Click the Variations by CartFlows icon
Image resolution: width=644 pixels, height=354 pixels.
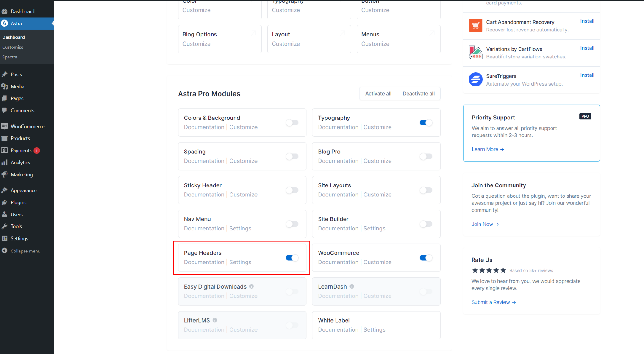click(475, 53)
